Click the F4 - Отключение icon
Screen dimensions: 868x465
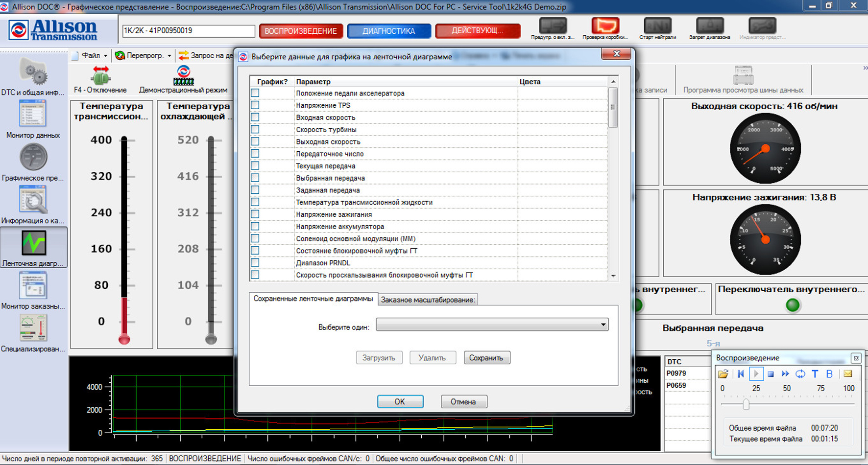pyautogui.click(x=100, y=76)
